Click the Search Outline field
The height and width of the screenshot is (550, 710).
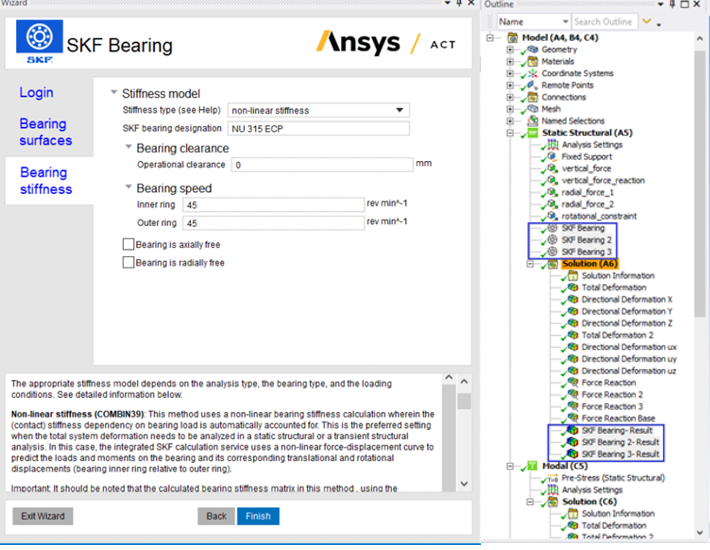[605, 22]
